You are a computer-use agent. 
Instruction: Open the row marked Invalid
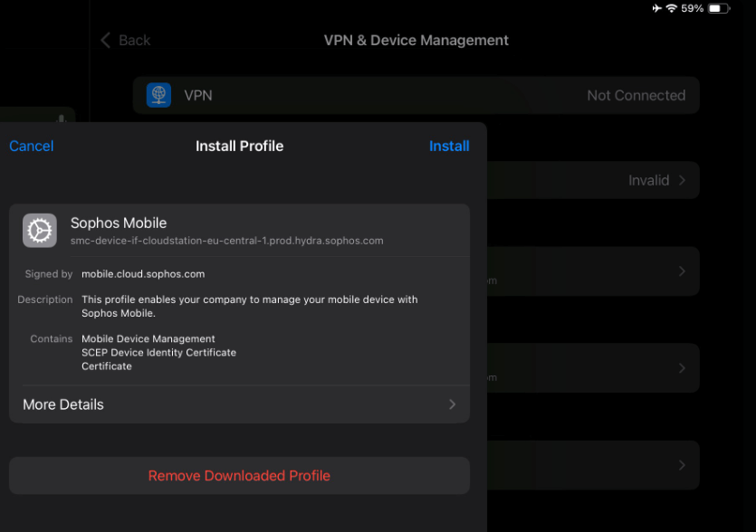593,180
